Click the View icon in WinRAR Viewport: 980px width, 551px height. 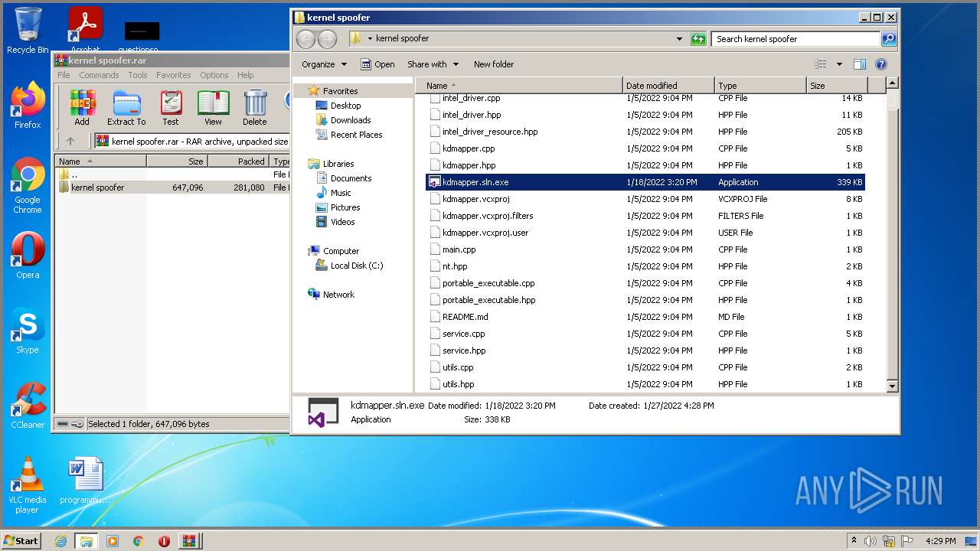[213, 108]
